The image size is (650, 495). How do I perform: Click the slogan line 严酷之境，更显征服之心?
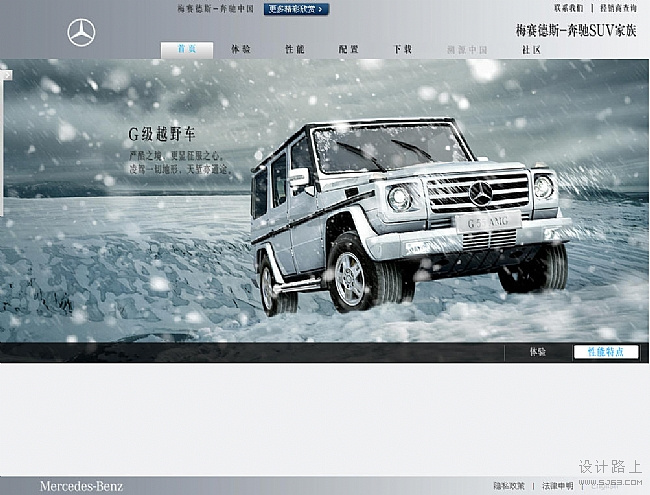click(x=177, y=156)
